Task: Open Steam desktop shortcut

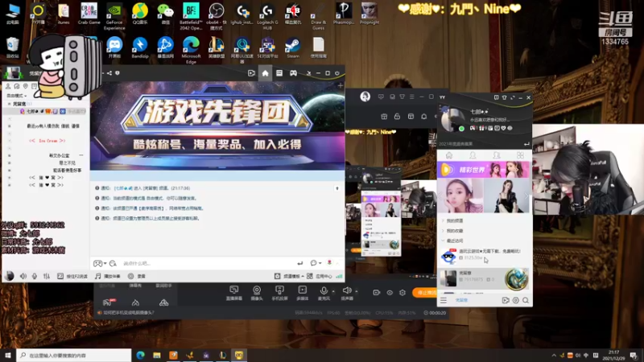Action: (293, 47)
